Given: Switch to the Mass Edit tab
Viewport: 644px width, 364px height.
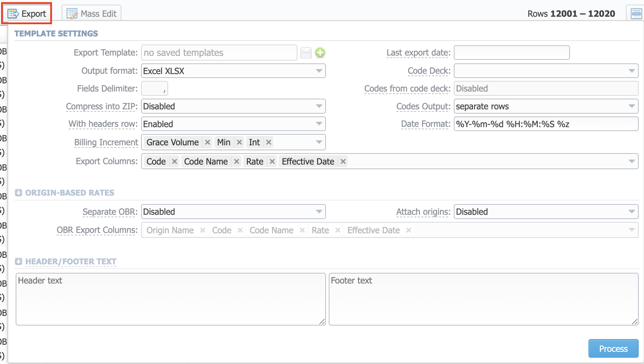Looking at the screenshot, I should click(92, 13).
